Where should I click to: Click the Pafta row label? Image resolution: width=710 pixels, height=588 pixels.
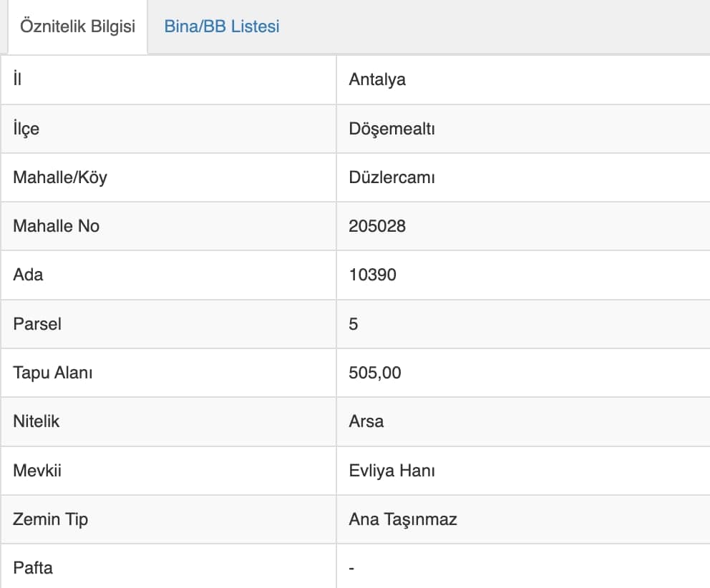point(33,568)
